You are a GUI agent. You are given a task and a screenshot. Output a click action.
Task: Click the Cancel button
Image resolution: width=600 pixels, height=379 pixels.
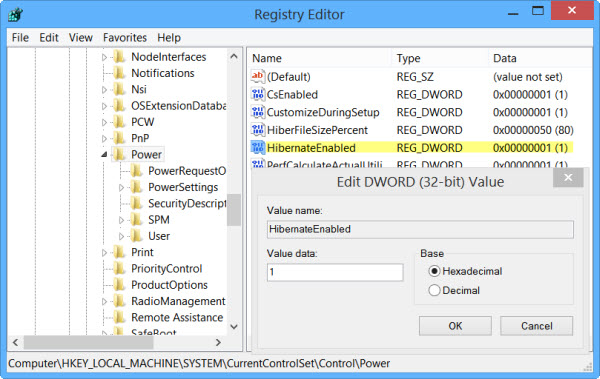[x=536, y=326]
